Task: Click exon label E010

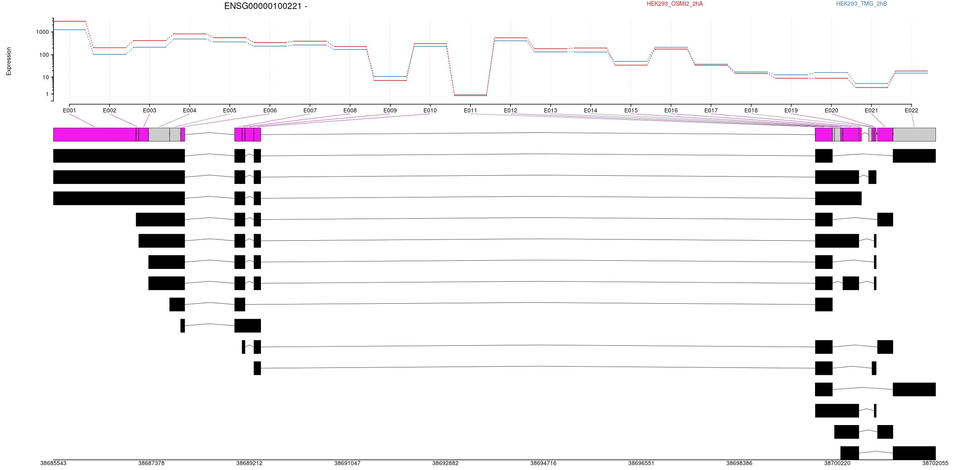Action: pos(430,110)
